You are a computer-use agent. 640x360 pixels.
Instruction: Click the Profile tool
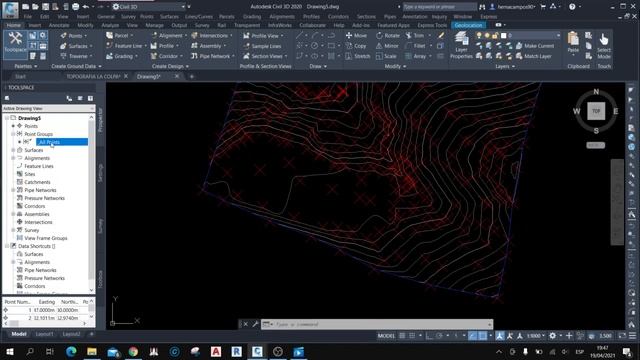pos(164,46)
